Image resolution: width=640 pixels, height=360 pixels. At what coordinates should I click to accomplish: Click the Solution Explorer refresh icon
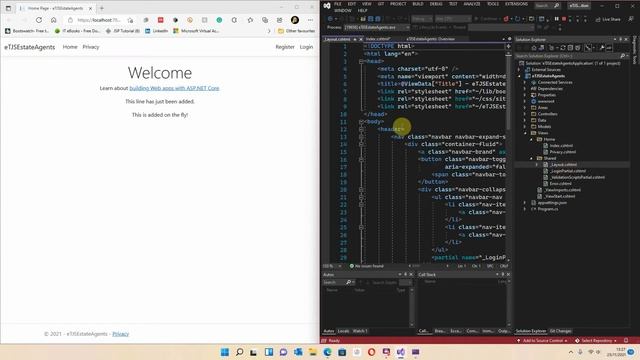562,48
